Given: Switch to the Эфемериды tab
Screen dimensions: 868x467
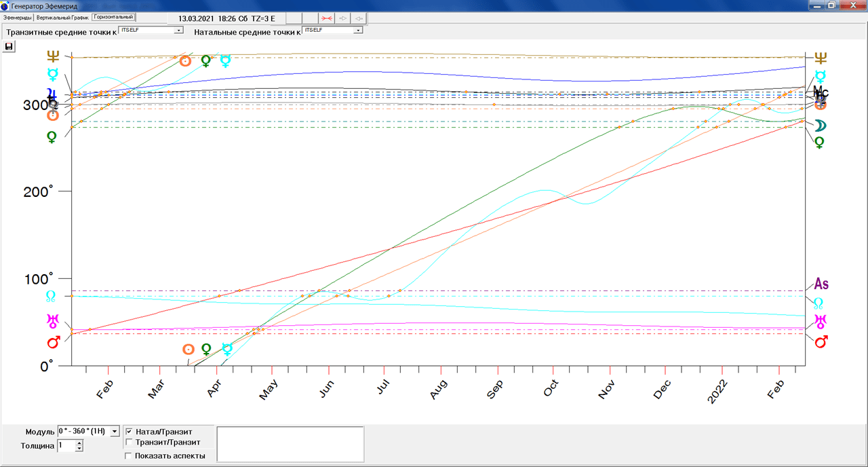Looking at the screenshot, I should (x=18, y=18).
